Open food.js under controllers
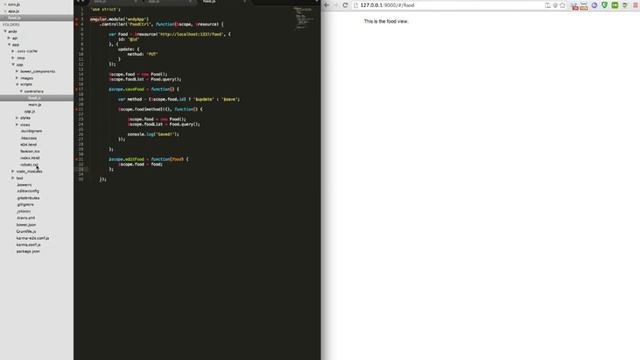 pyautogui.click(x=34, y=98)
